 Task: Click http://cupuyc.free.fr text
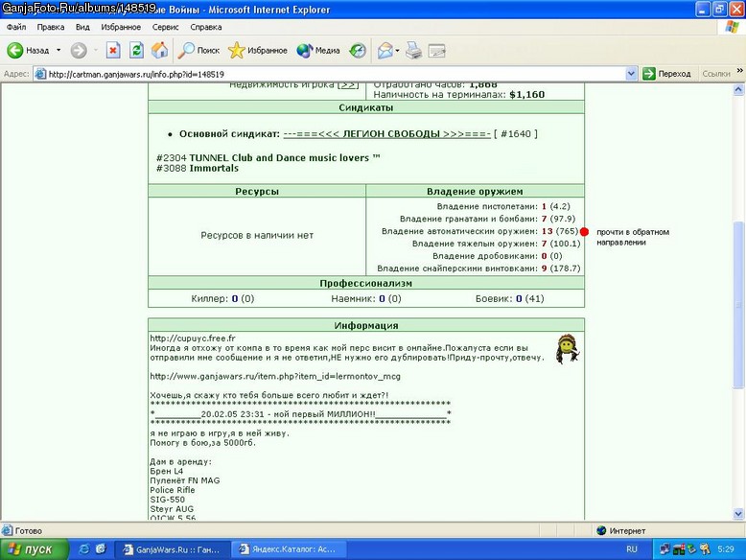tap(193, 338)
